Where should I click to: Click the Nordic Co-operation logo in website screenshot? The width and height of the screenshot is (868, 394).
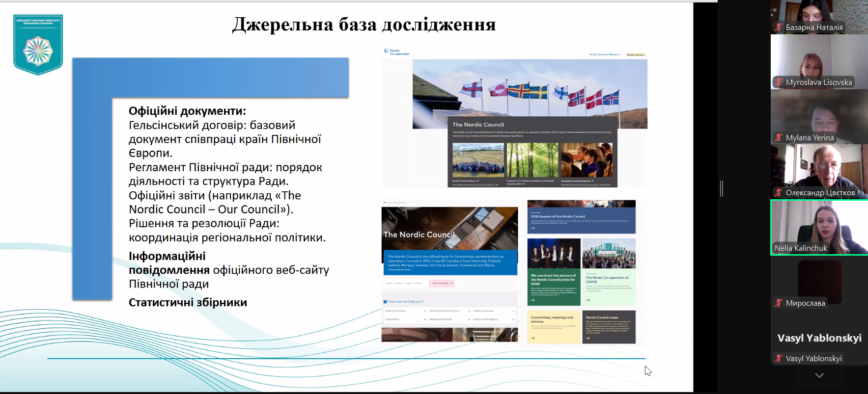point(396,52)
